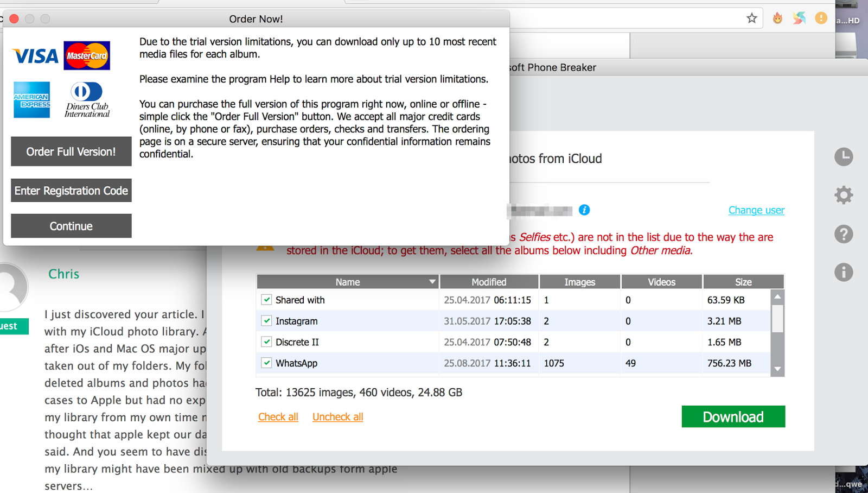Click album list scroll down arrow
This screenshot has width=868, height=493.
pyautogui.click(x=777, y=369)
